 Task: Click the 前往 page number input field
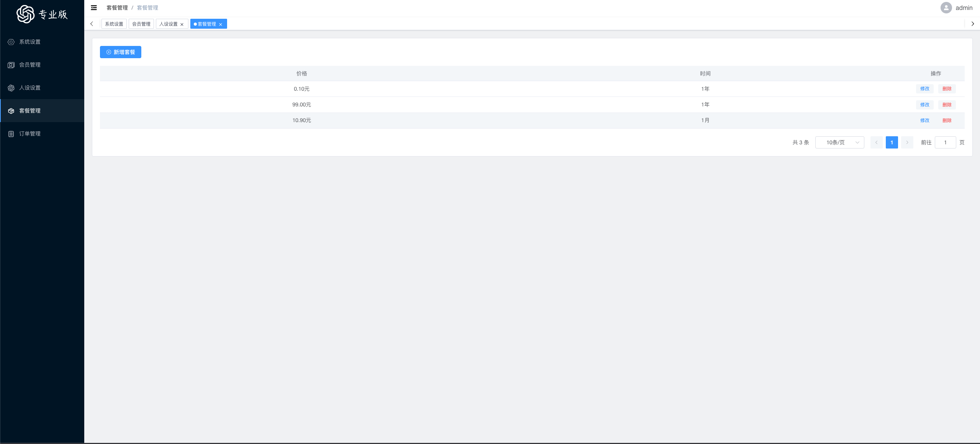pyautogui.click(x=945, y=142)
